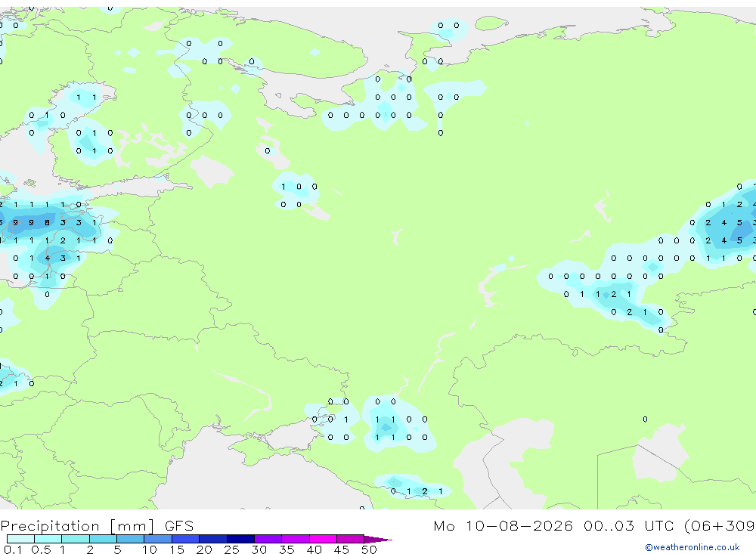Click the legend scale label 0.1

(x=13, y=549)
